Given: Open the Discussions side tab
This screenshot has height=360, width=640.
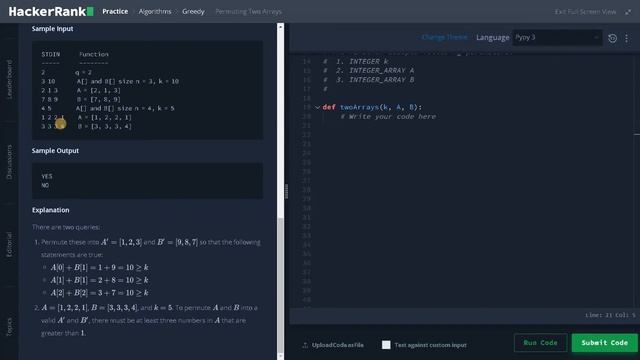Looking at the screenshot, I should coord(9,162).
